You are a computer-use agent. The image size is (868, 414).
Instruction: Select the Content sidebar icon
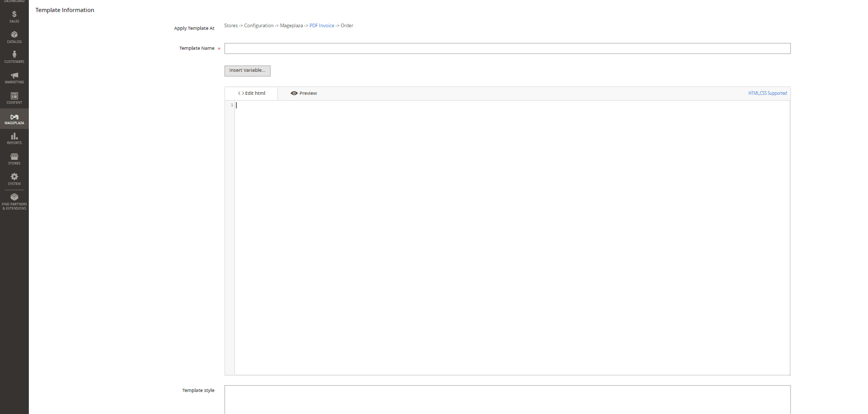coord(14,98)
